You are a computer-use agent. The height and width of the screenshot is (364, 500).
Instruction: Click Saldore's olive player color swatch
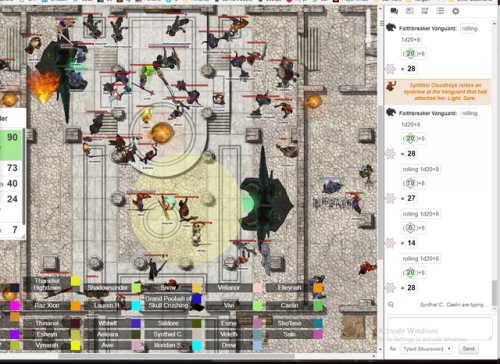197,323
